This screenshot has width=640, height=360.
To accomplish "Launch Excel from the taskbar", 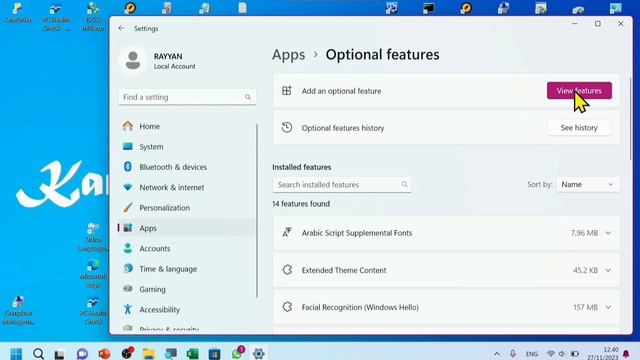I will pos(193,354).
